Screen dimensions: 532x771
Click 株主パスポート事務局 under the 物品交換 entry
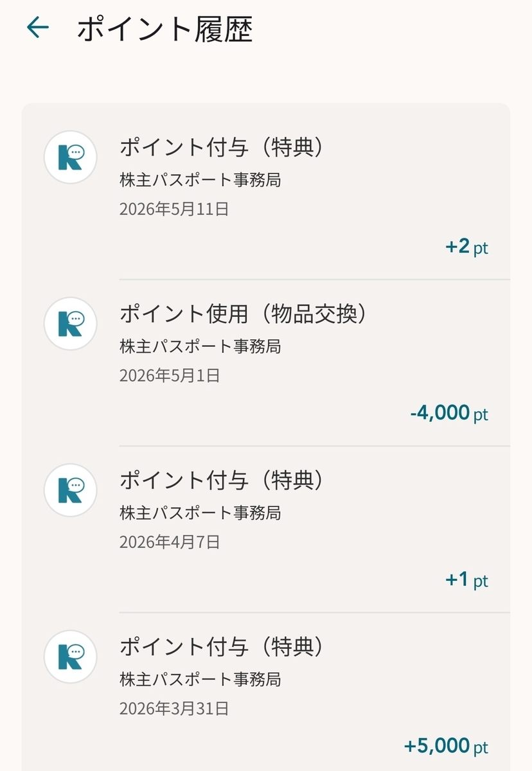click(x=200, y=346)
